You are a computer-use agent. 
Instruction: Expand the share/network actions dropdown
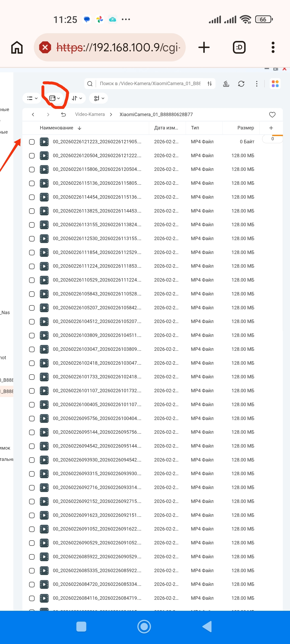(x=99, y=98)
